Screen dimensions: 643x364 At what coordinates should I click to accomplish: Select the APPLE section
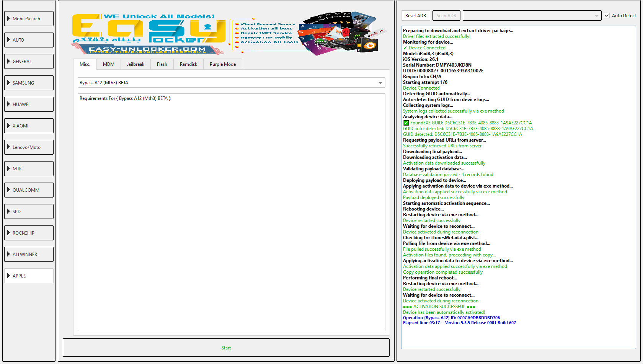[29, 276]
